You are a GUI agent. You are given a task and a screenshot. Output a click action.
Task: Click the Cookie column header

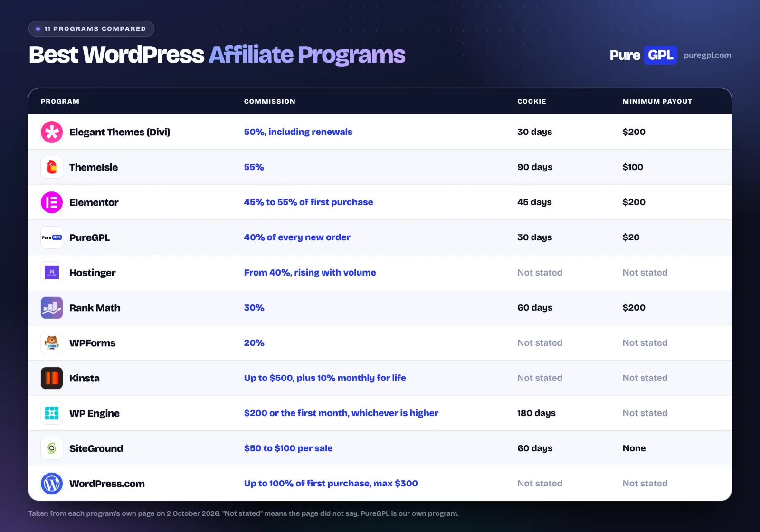click(532, 101)
